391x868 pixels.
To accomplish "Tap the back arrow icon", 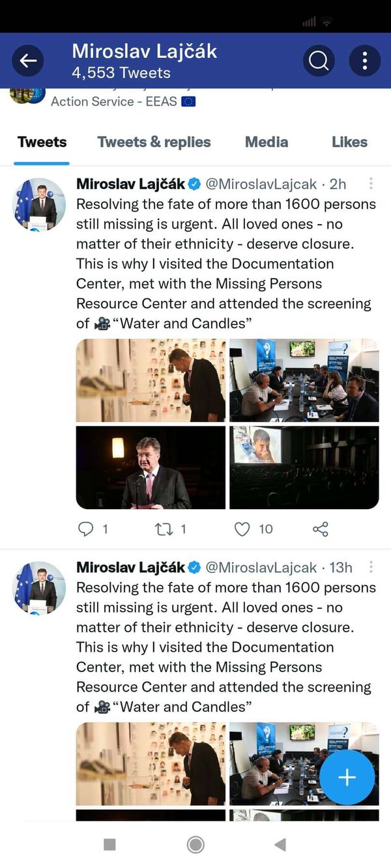I will click(x=28, y=61).
